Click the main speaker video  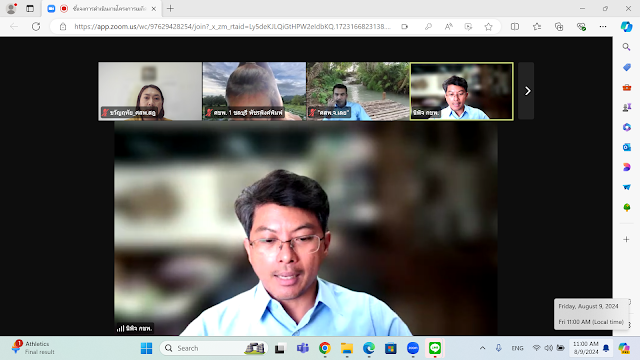[x=306, y=229]
